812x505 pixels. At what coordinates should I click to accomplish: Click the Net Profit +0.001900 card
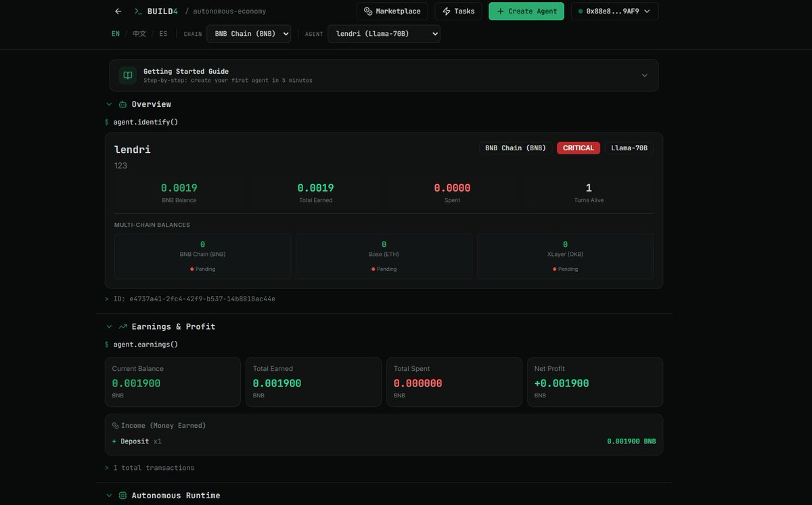595,382
